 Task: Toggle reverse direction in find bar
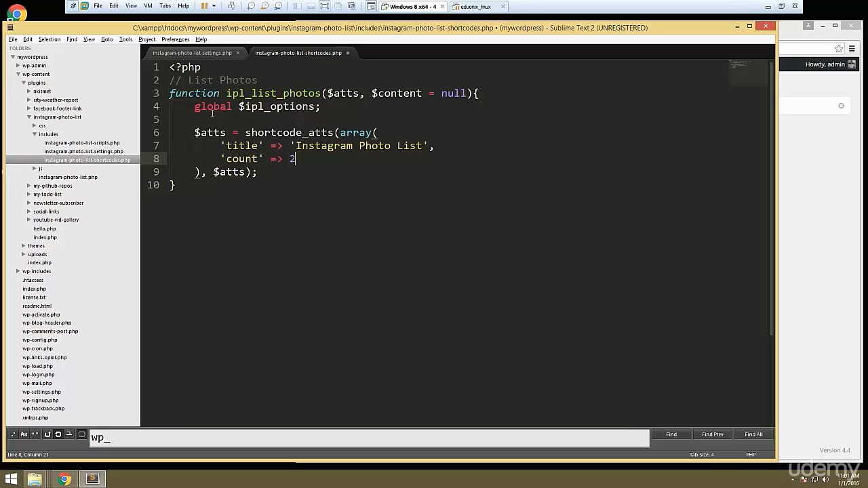click(x=47, y=434)
